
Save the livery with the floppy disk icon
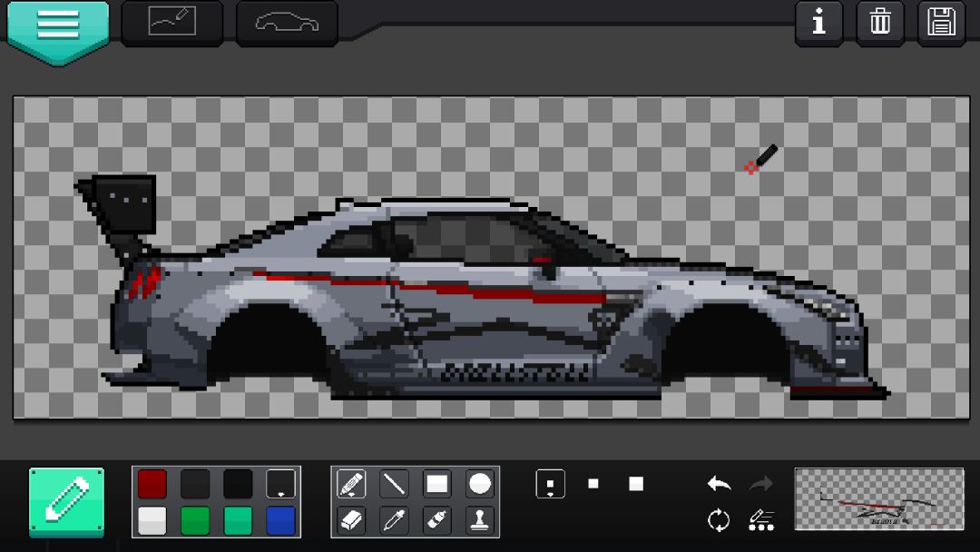[x=941, y=23]
